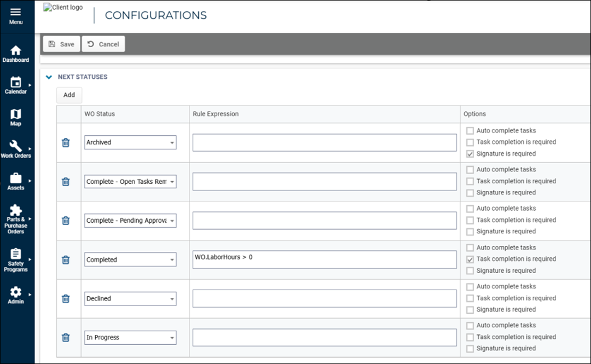
Task: Open the Archived WO Status dropdown
Action: [x=130, y=142]
